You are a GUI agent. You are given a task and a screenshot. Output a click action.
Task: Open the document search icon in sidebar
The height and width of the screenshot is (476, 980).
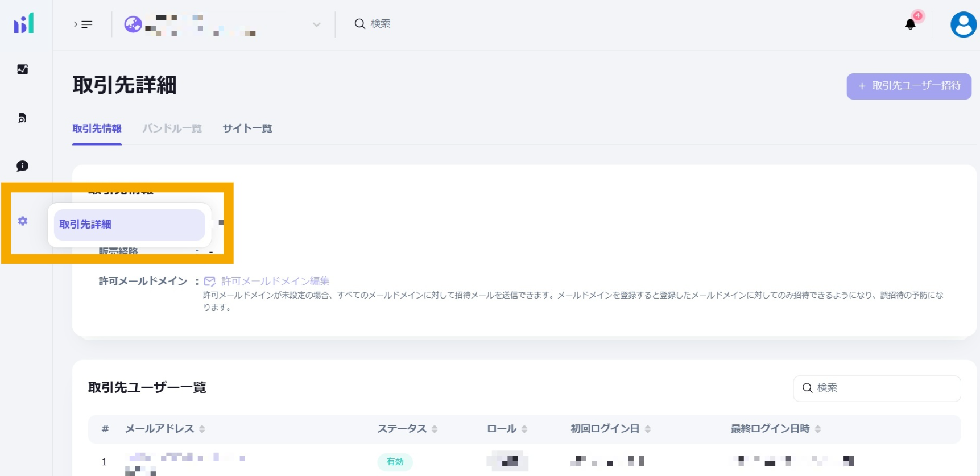point(23,118)
